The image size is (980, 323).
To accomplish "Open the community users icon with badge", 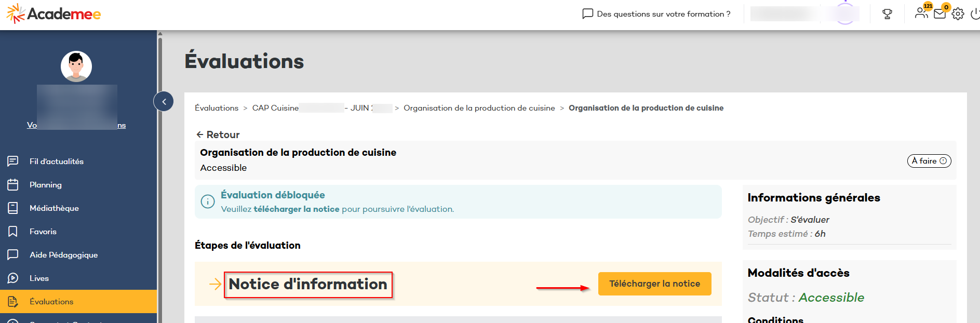I will (921, 13).
